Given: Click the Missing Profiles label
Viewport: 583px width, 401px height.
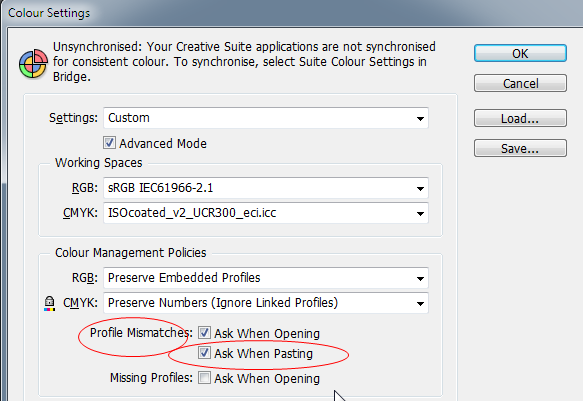Looking at the screenshot, I should click(151, 378).
